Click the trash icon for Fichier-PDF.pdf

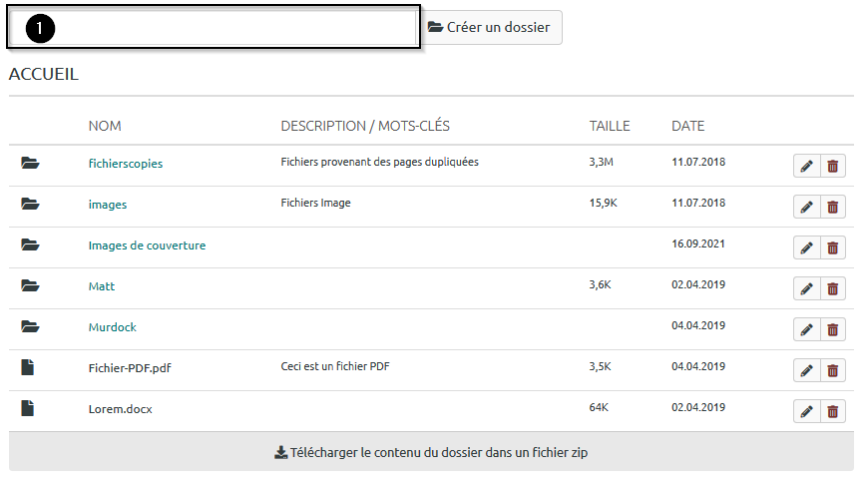pyautogui.click(x=833, y=370)
